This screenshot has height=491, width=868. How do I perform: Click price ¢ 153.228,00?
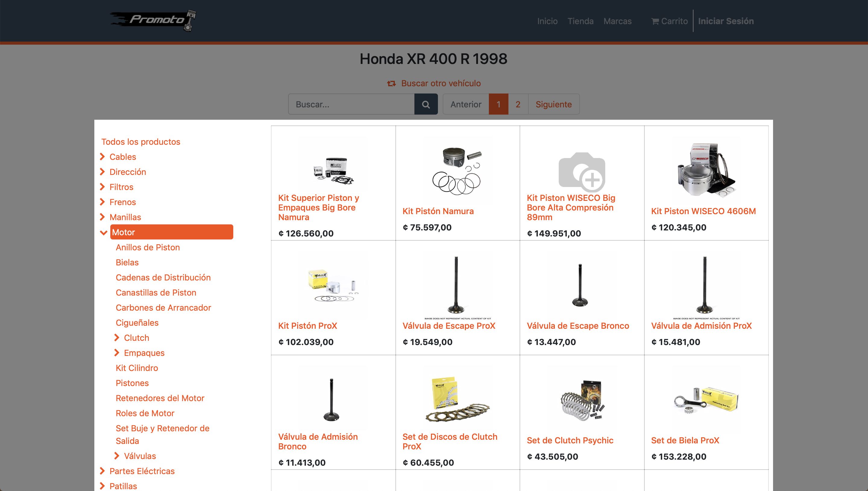tap(679, 457)
